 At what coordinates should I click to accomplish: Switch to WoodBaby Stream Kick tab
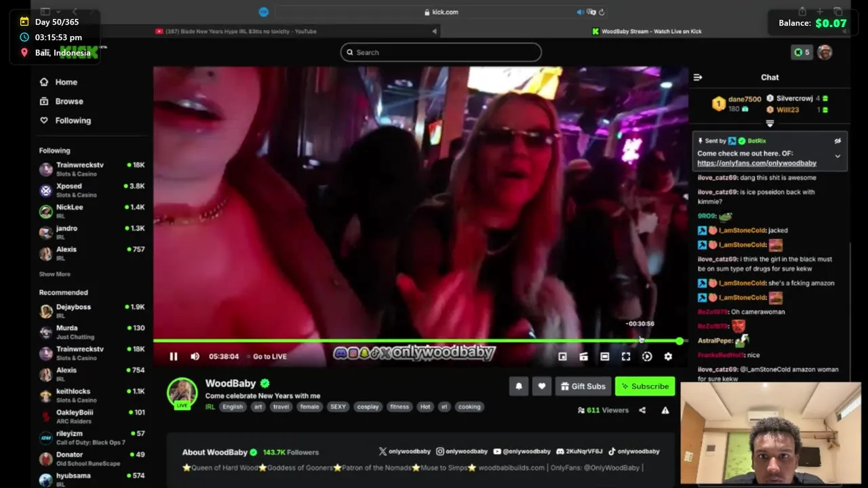tap(647, 31)
